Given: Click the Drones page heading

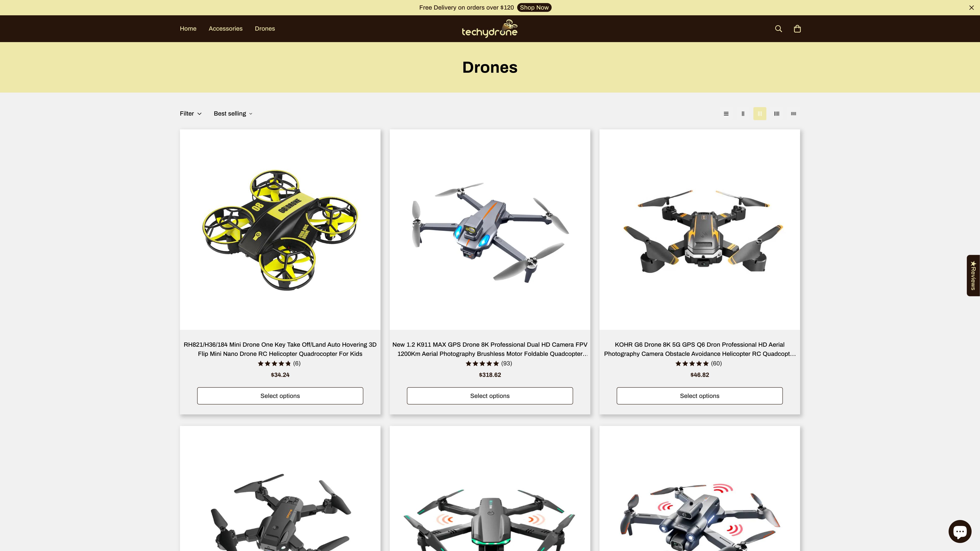Looking at the screenshot, I should [x=490, y=67].
